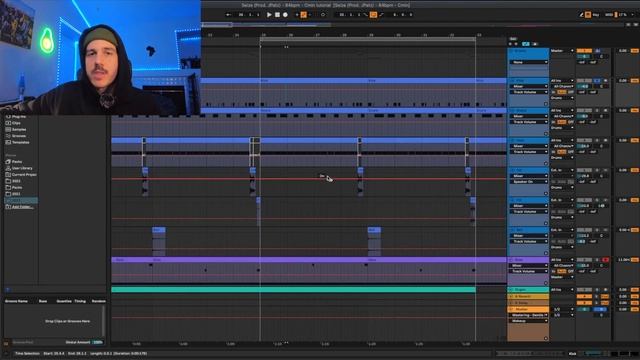The image size is (640, 360).
Task: Click the Groove Name column header
Action: click(16, 301)
